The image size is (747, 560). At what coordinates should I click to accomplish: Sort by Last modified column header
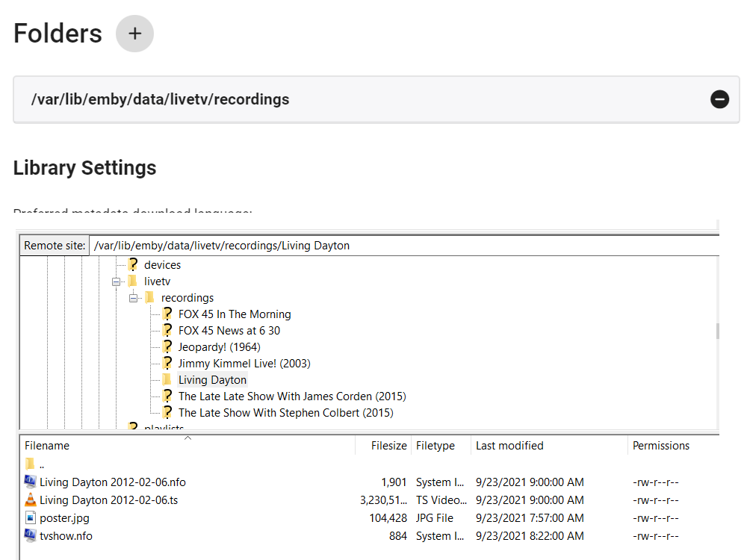[509, 446]
